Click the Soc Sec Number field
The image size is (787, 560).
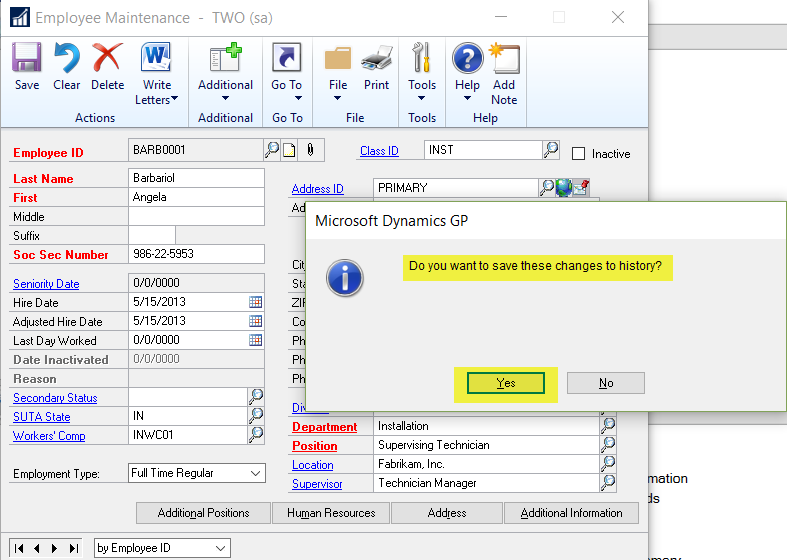[196, 254]
